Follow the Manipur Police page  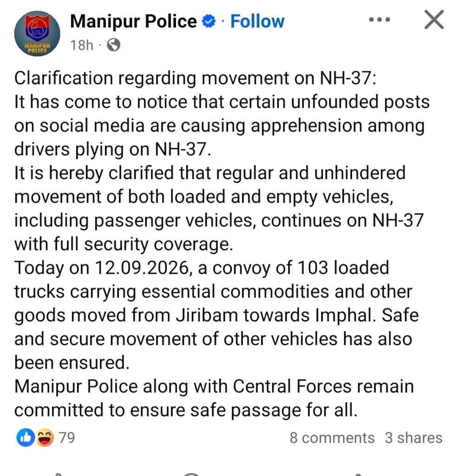pos(257,21)
